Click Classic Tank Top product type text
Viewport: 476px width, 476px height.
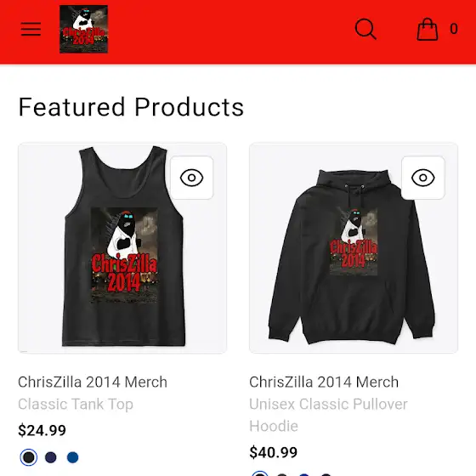(x=76, y=405)
